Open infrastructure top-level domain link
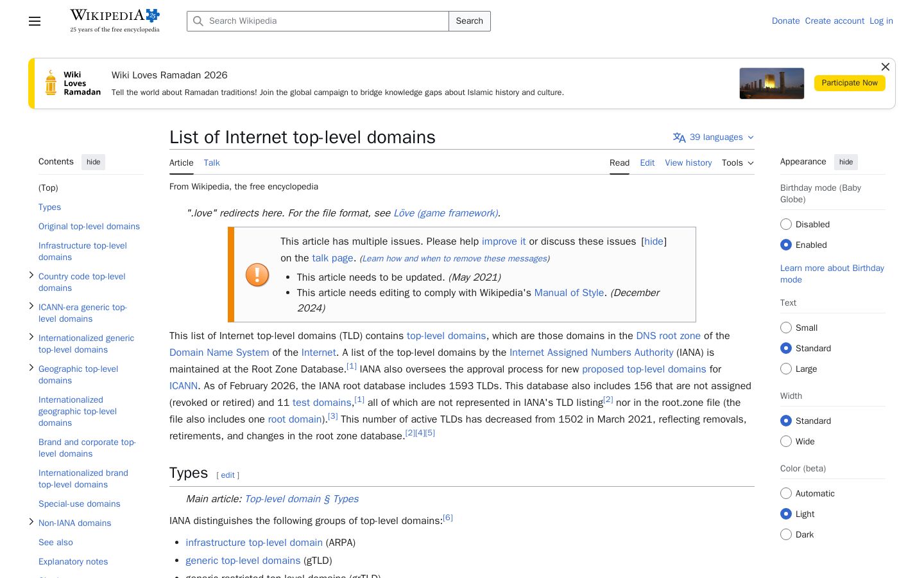 tap(254, 543)
